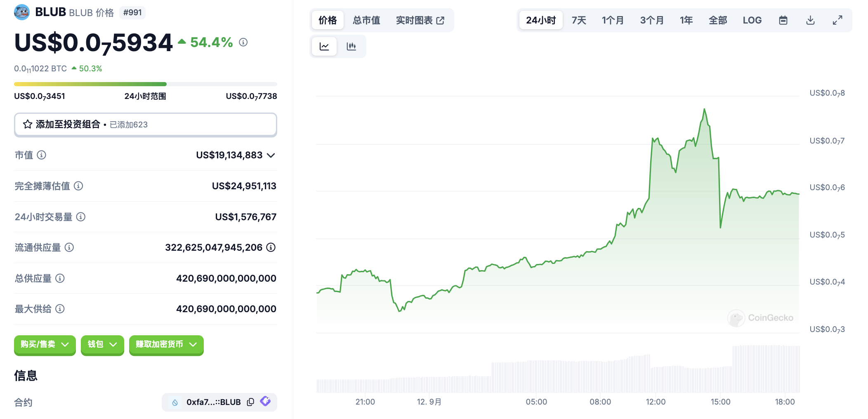Select the 24小时 time range
The height and width of the screenshot is (419, 868).
(540, 20)
